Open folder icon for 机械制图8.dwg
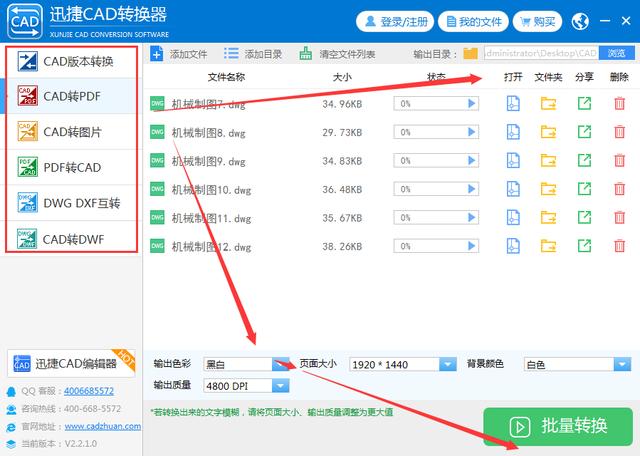Image resolution: width=640 pixels, height=456 pixels. 548,132
